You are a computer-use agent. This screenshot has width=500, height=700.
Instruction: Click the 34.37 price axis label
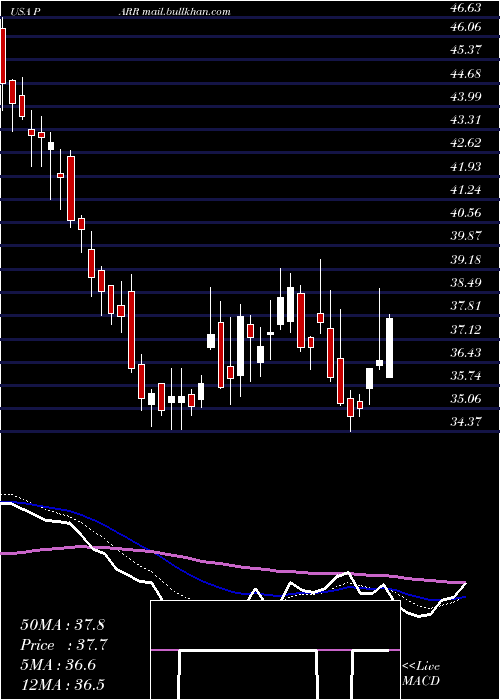(468, 422)
